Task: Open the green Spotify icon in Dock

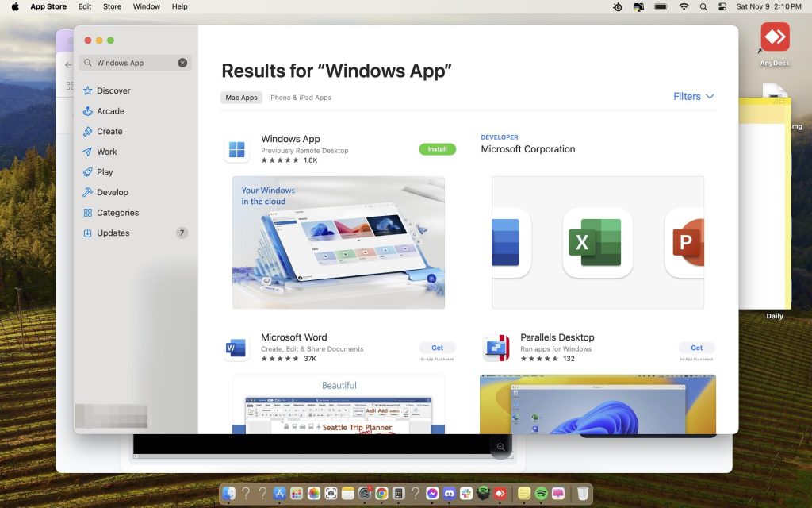Action: (x=541, y=493)
